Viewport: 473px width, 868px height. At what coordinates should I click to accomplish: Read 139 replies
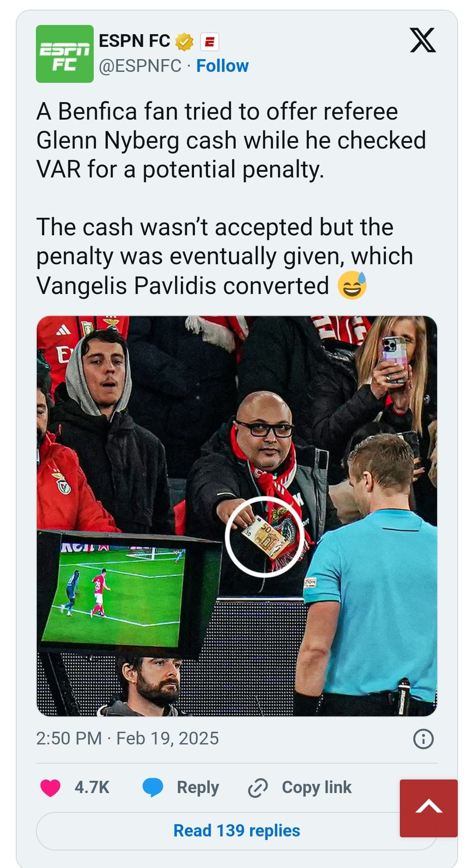point(236,831)
